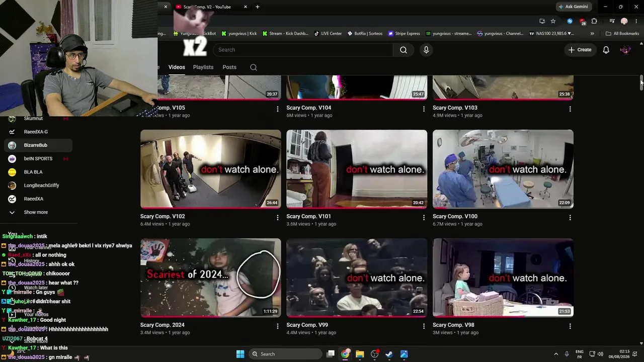
Task: Click the Windows taskbar search box
Action: [285, 354]
